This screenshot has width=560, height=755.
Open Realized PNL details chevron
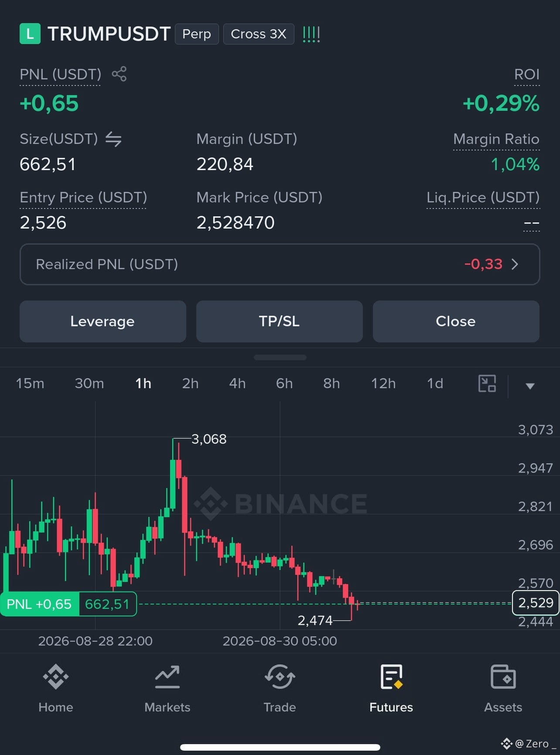[515, 264]
